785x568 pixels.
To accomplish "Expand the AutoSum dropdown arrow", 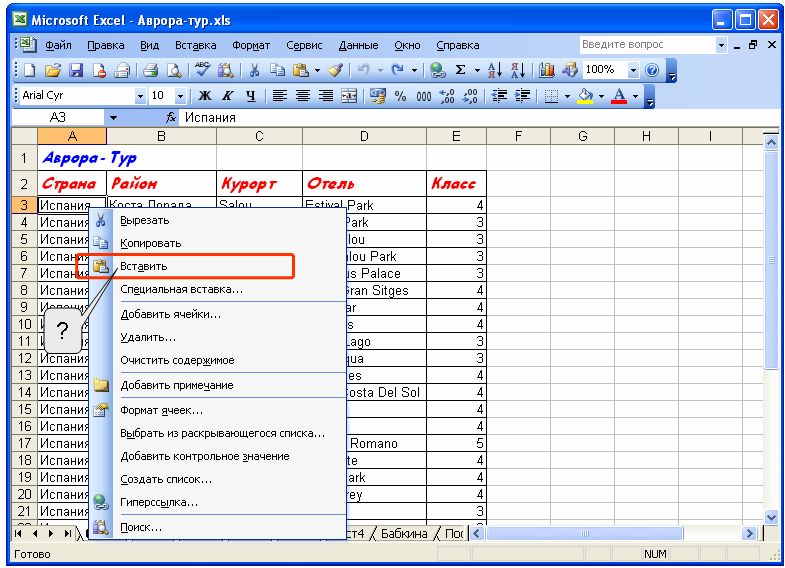I will point(477,71).
